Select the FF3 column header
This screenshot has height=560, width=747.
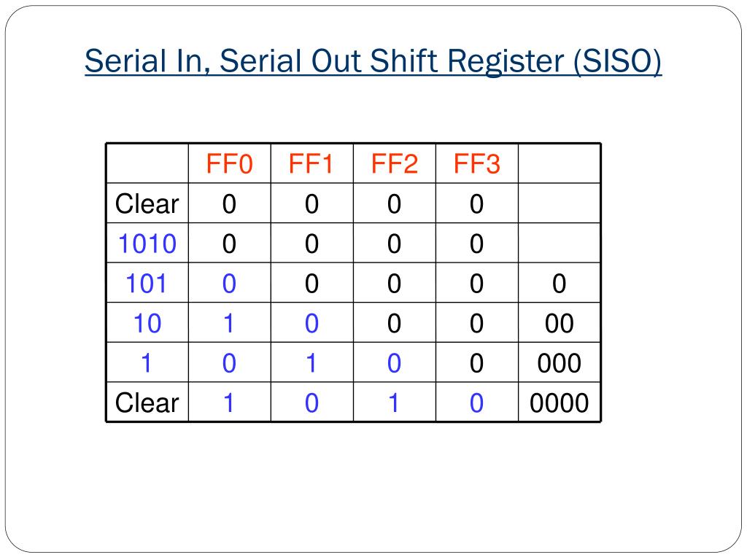click(x=477, y=164)
